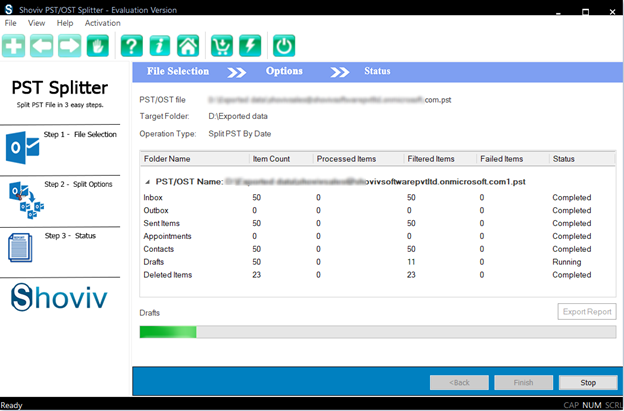Click the report document icon for Step 3

(20, 247)
